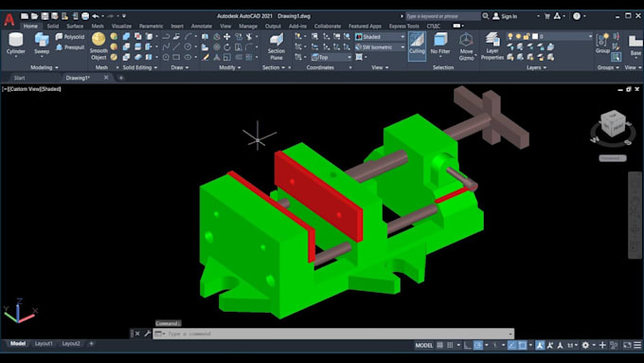Click the AutoCAD application menu logo

coord(9,19)
